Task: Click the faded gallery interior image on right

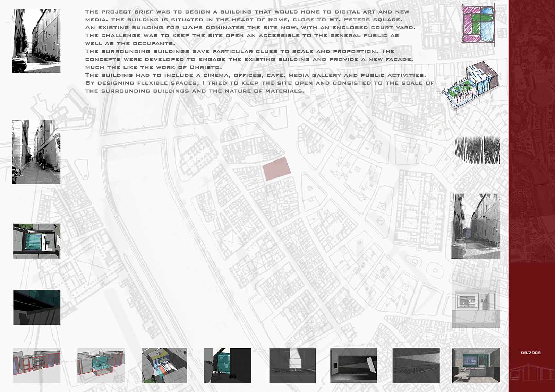Action: (x=476, y=309)
